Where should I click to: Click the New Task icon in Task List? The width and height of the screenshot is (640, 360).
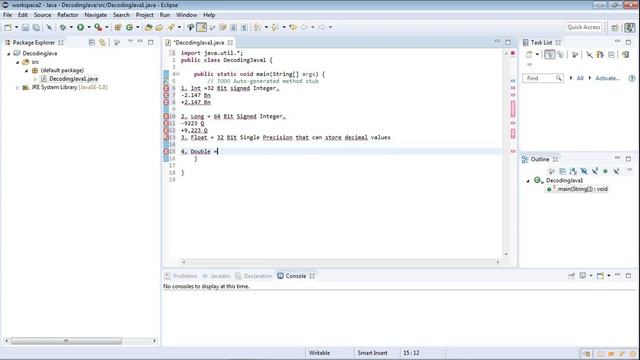point(529,55)
